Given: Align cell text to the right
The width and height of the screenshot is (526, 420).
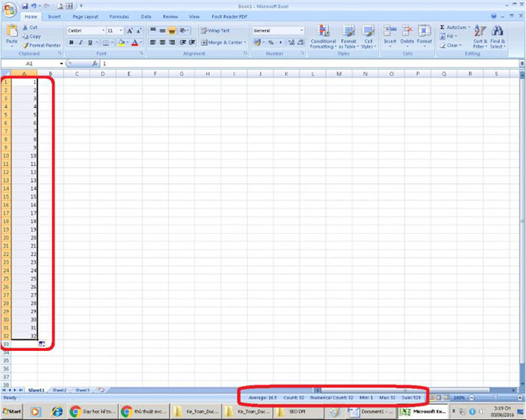Looking at the screenshot, I should pos(172,42).
